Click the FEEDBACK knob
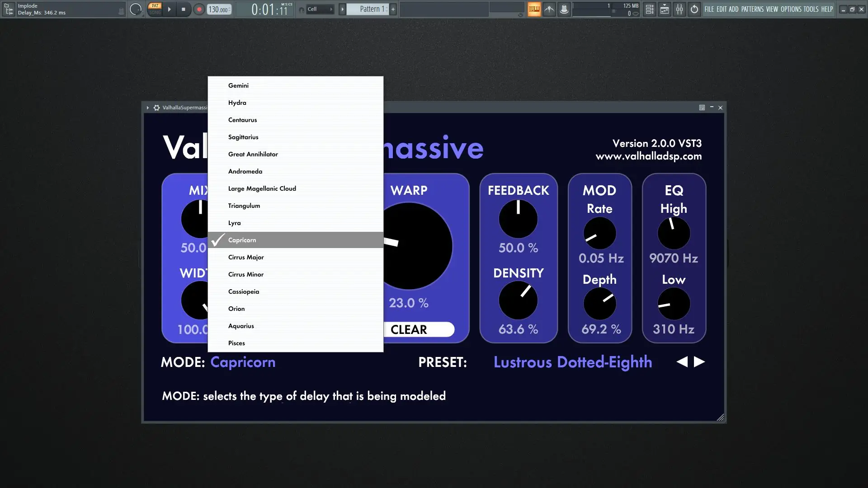This screenshot has width=868, height=488. (x=518, y=219)
